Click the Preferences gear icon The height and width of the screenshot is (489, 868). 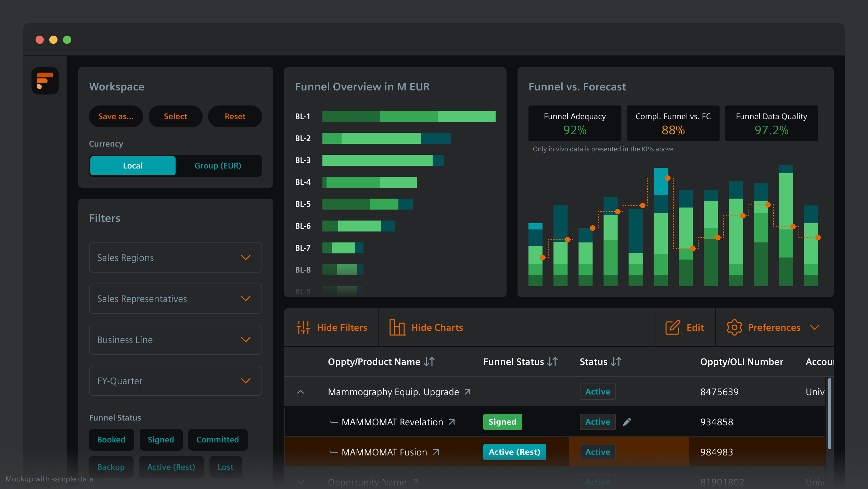coord(734,327)
